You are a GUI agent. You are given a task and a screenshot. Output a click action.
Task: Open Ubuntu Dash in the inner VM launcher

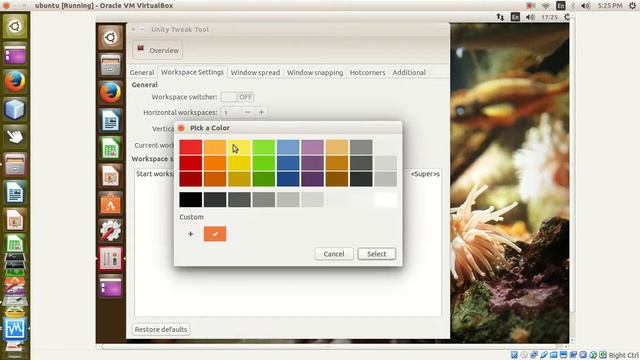pos(110,38)
